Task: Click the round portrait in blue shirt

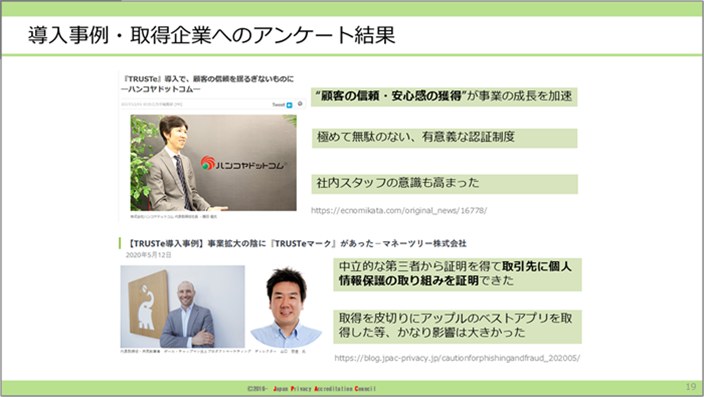Action: click(286, 308)
